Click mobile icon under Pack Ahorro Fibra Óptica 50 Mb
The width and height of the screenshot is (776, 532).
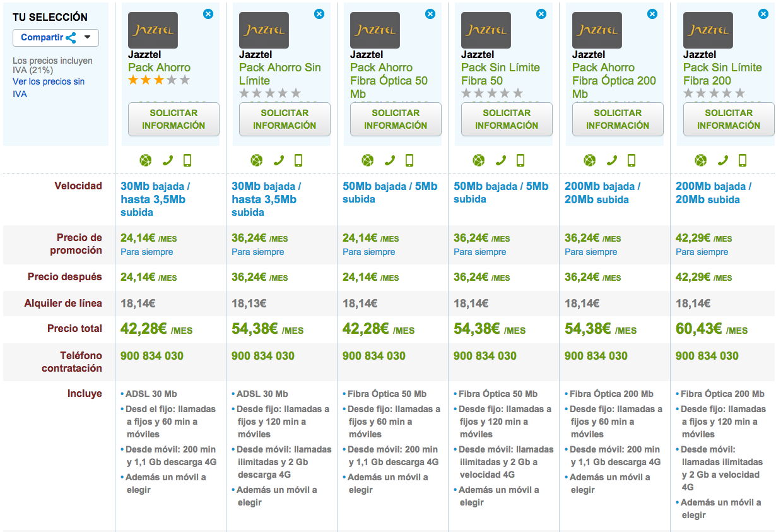(409, 160)
